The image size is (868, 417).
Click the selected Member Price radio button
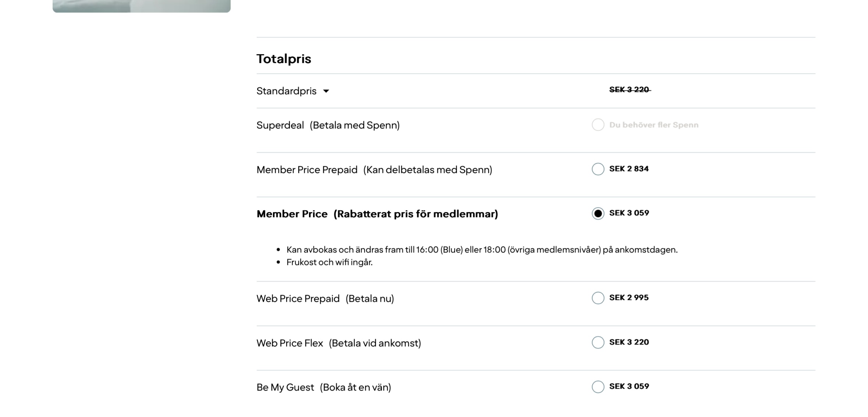click(x=598, y=213)
